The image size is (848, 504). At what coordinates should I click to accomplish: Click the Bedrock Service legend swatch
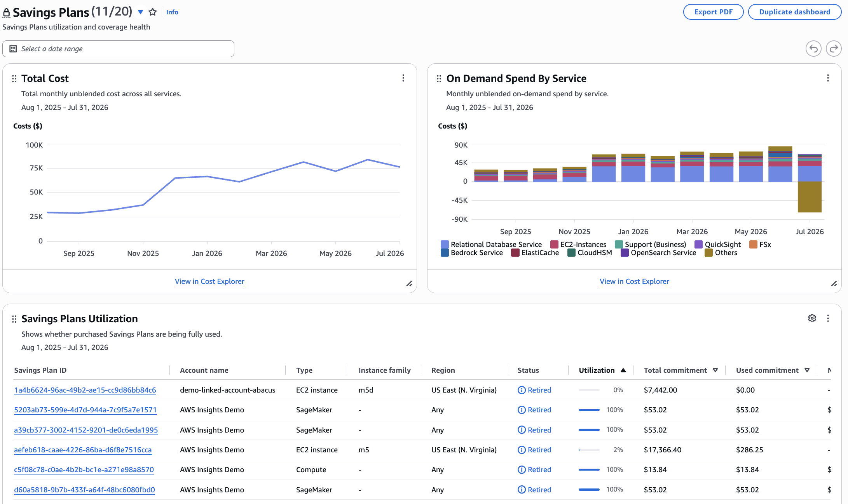pyautogui.click(x=445, y=252)
